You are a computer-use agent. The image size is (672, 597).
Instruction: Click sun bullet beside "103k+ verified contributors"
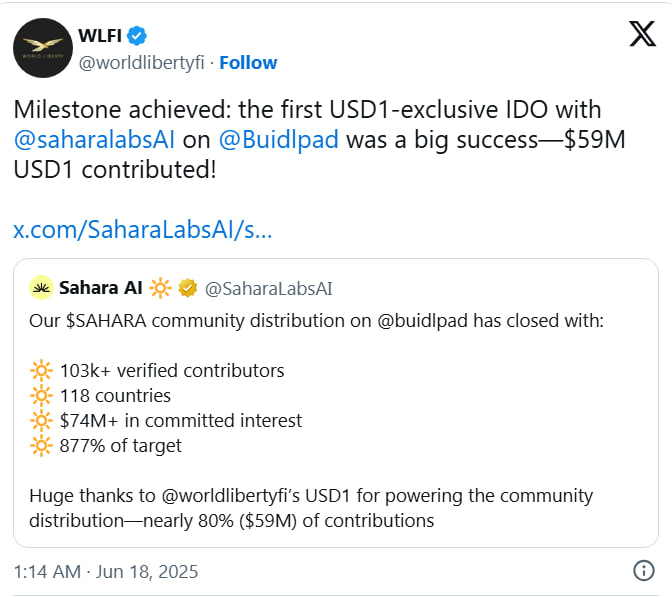click(x=41, y=371)
